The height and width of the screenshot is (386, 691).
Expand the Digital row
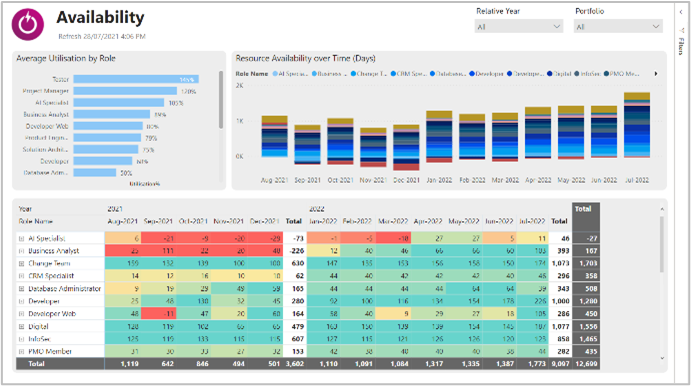21,327
